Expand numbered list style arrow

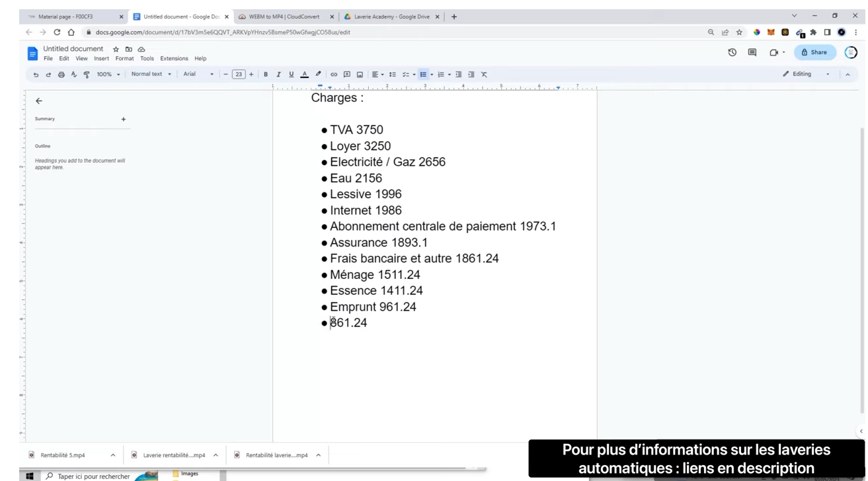[x=450, y=75]
